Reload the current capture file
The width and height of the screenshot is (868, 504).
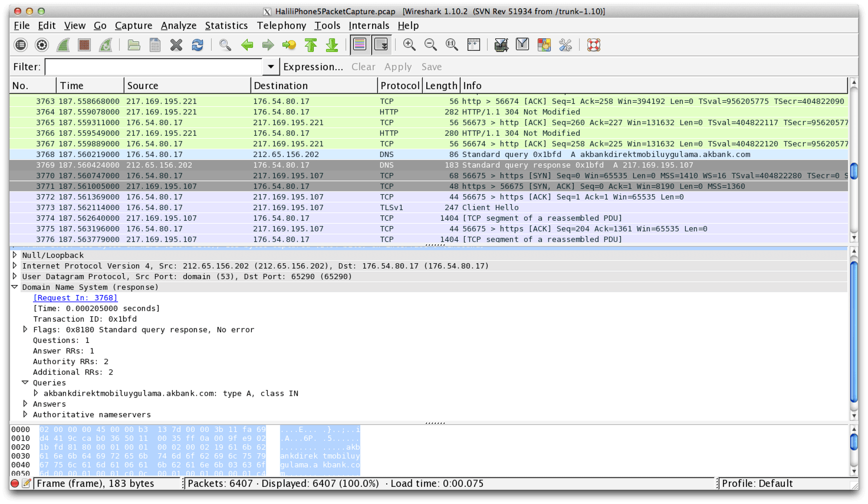[198, 45]
